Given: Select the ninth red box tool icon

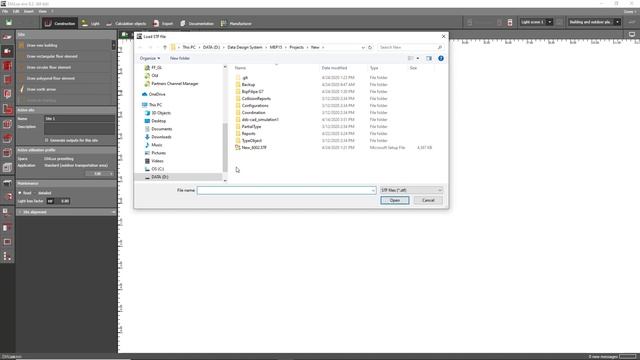Looking at the screenshot, I should coord(7,153).
